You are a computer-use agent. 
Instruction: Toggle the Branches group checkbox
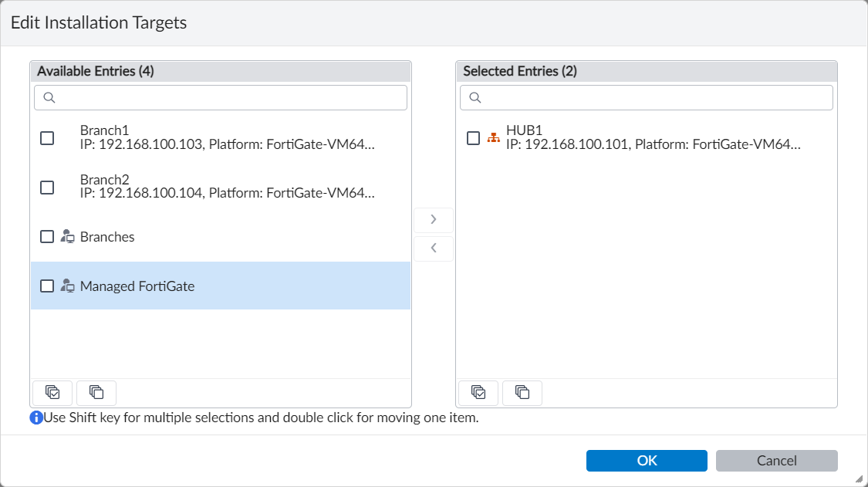click(47, 237)
